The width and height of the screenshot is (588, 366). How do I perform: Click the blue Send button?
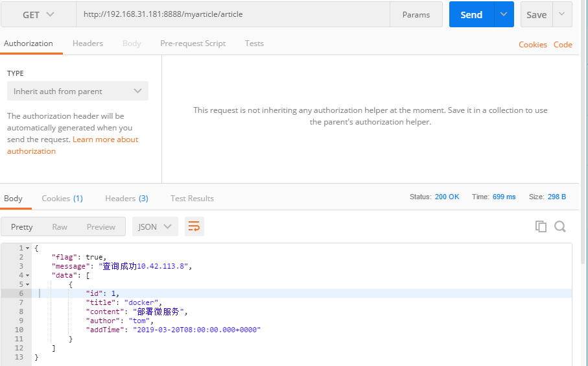[471, 14]
